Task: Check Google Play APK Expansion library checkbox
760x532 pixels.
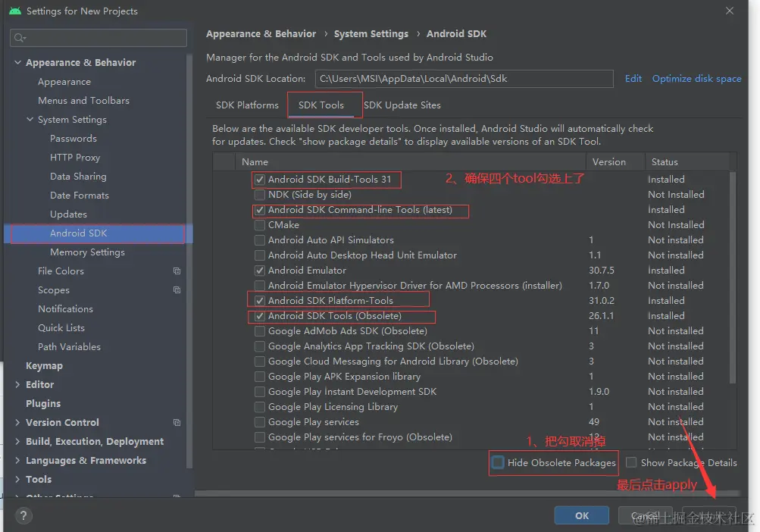Action: pos(260,377)
